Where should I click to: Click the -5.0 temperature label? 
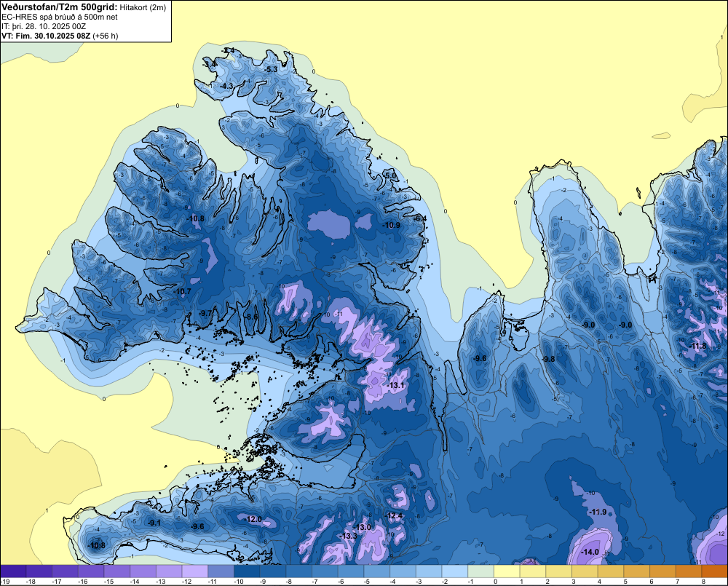click(391, 175)
